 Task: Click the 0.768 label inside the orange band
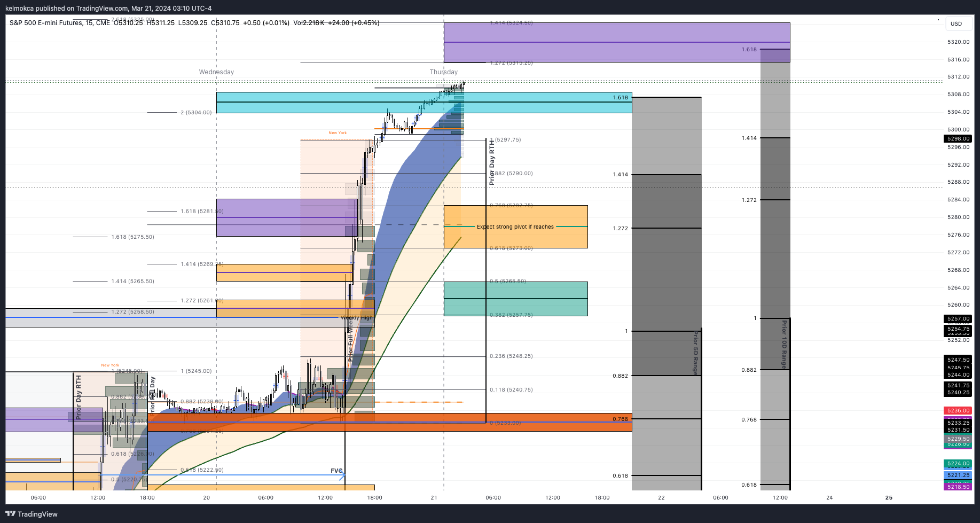click(x=620, y=419)
